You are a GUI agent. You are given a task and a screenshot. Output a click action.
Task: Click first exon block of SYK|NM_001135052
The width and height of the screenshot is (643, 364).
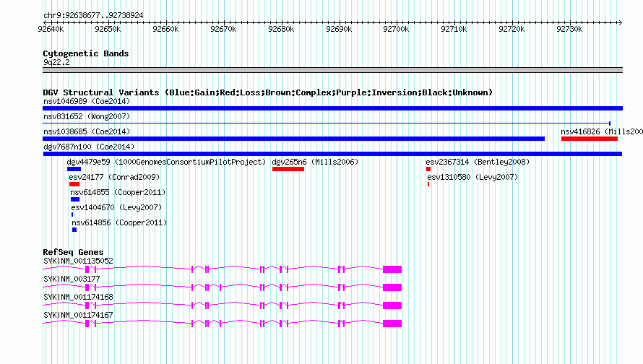pos(87,269)
